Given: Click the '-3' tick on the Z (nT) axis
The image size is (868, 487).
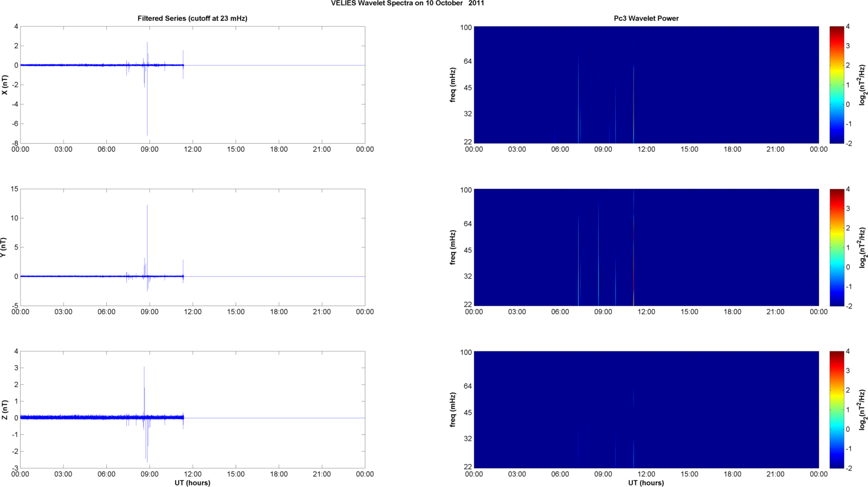Looking at the screenshot, I should [x=15, y=468].
